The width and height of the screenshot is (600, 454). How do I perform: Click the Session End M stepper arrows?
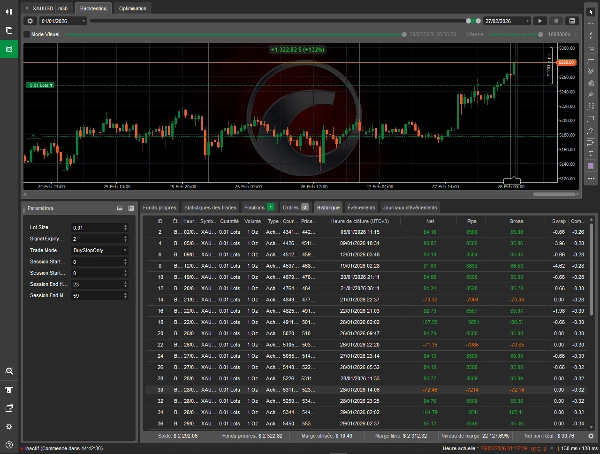[125, 296]
